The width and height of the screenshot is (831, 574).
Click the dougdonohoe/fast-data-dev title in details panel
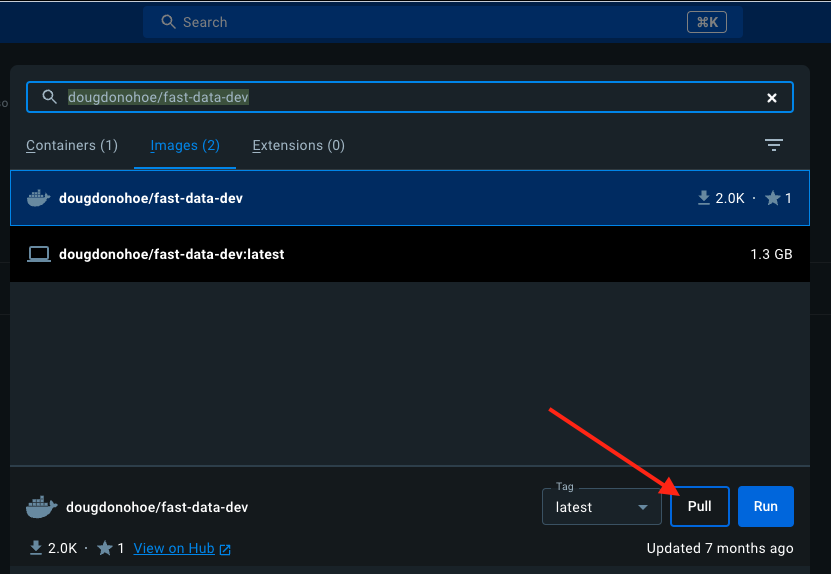point(157,507)
